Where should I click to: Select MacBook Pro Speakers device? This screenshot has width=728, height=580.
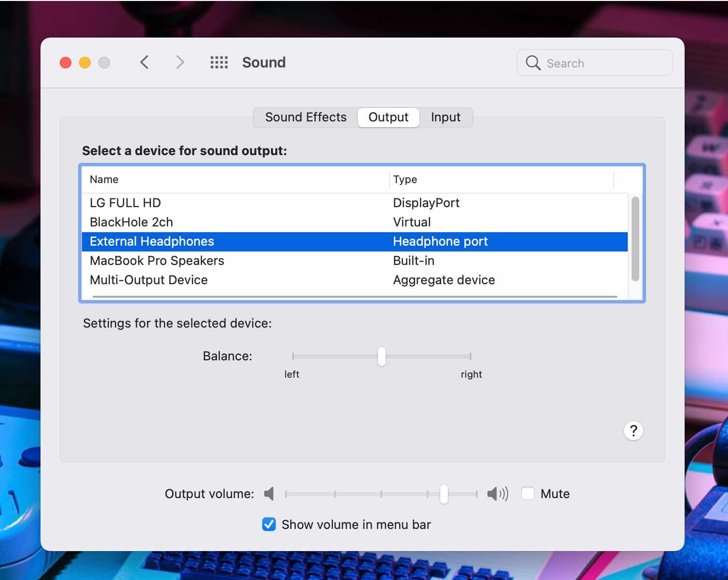(157, 261)
